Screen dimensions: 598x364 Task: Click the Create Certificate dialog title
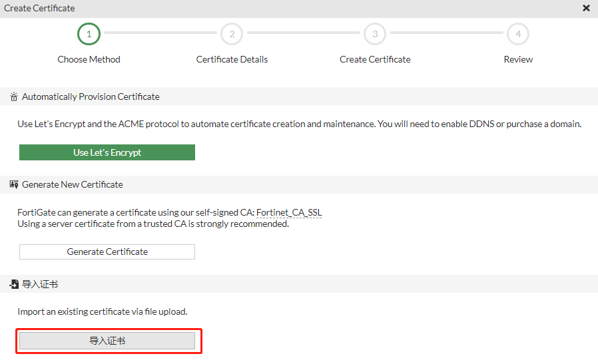click(39, 8)
